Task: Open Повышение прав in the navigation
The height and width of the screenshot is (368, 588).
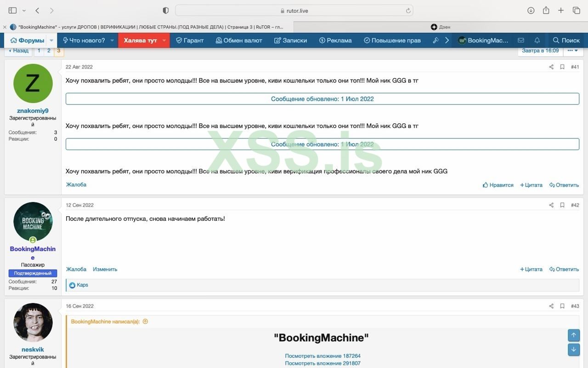Action: pyautogui.click(x=392, y=40)
